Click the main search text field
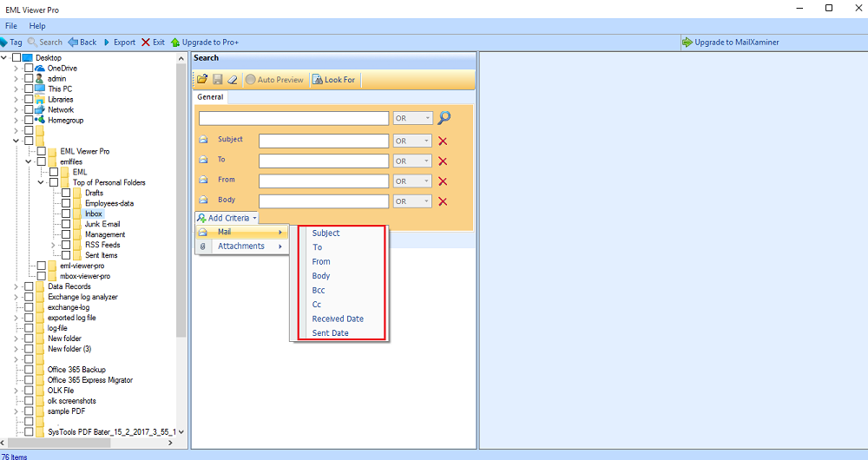Screen dimensions: 868x460 [x=294, y=118]
